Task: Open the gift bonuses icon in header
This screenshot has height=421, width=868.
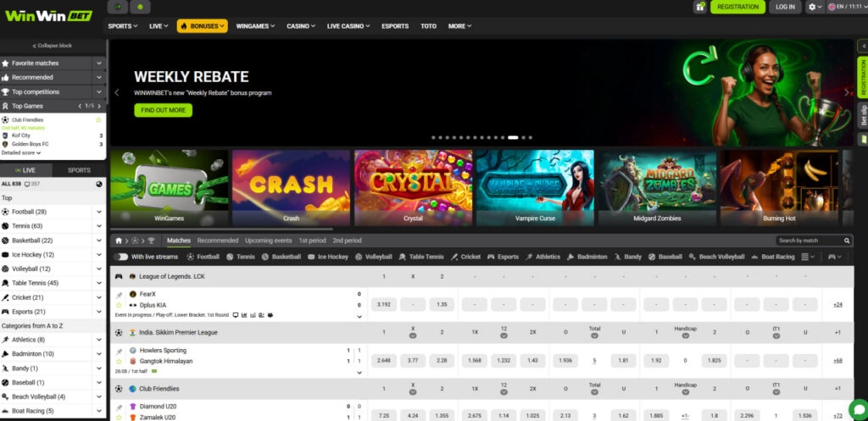Action: 700,7
